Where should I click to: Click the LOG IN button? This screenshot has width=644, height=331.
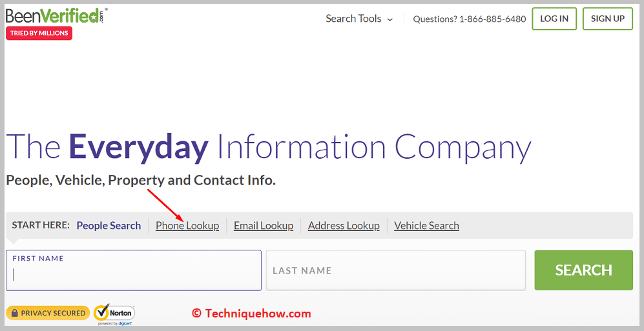pos(554,19)
